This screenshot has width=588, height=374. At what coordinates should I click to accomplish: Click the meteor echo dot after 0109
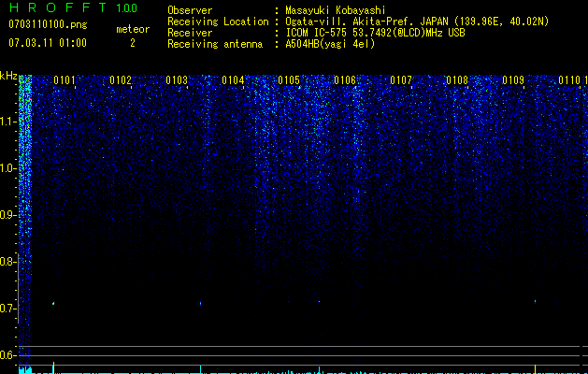tap(535, 301)
